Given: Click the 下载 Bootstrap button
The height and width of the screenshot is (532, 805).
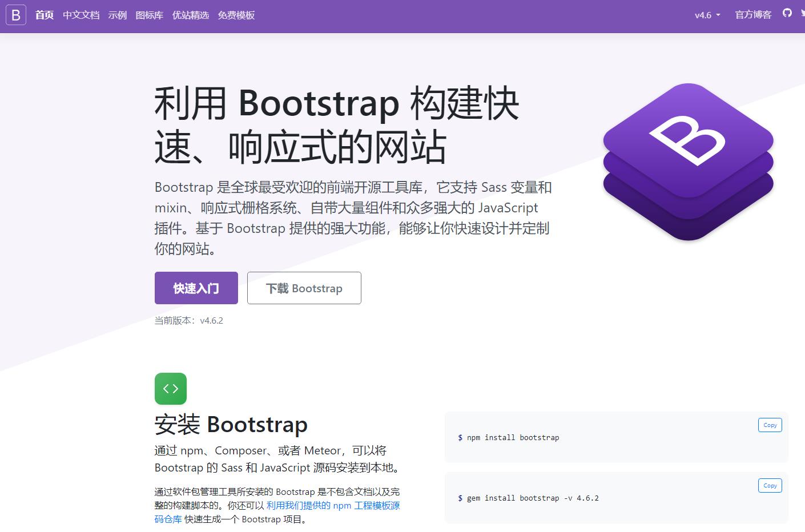Looking at the screenshot, I should click(x=304, y=288).
